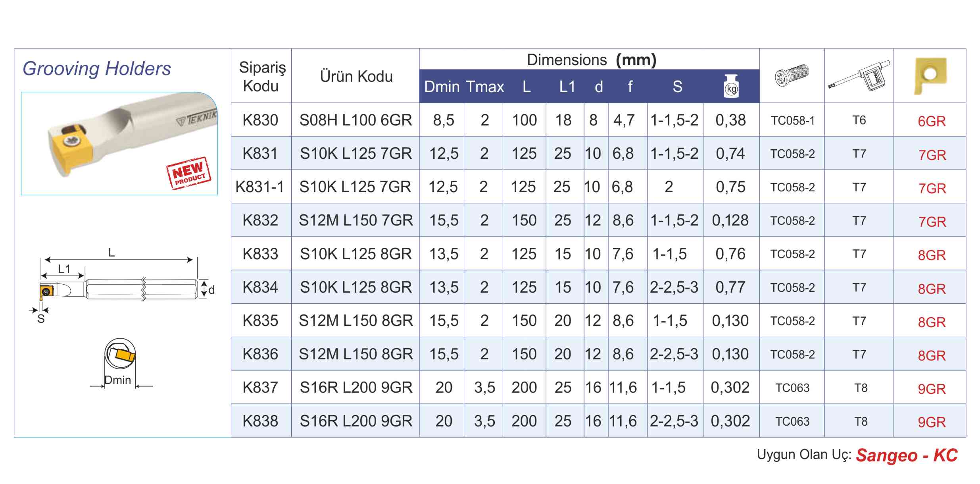
Task: Click the circular Dmin bore diagram
Action: [120, 357]
